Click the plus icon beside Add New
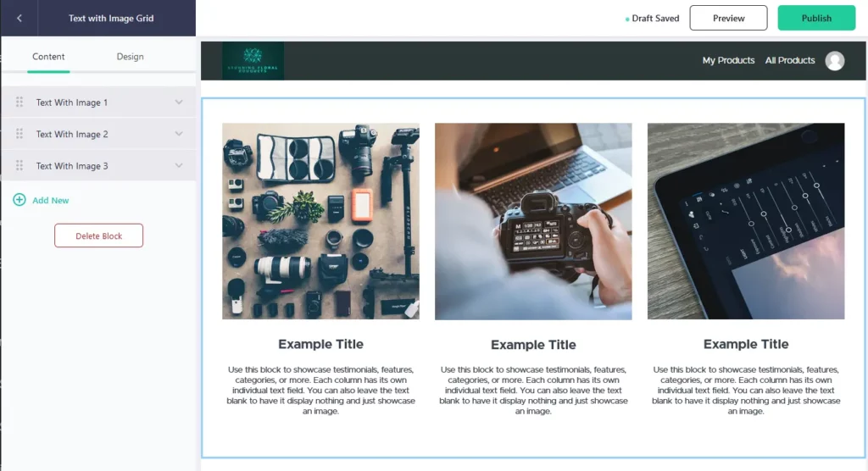The image size is (868, 471). click(x=19, y=200)
